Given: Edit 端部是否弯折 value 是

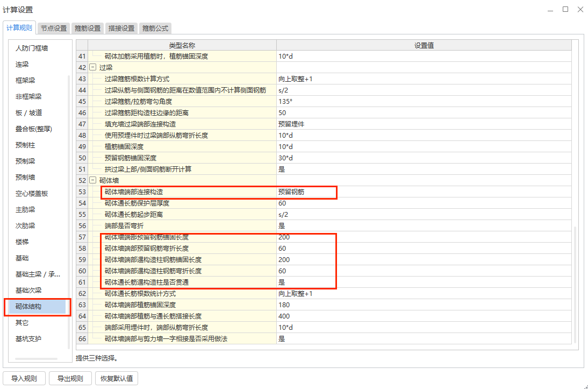Looking at the screenshot, I should [424, 225].
